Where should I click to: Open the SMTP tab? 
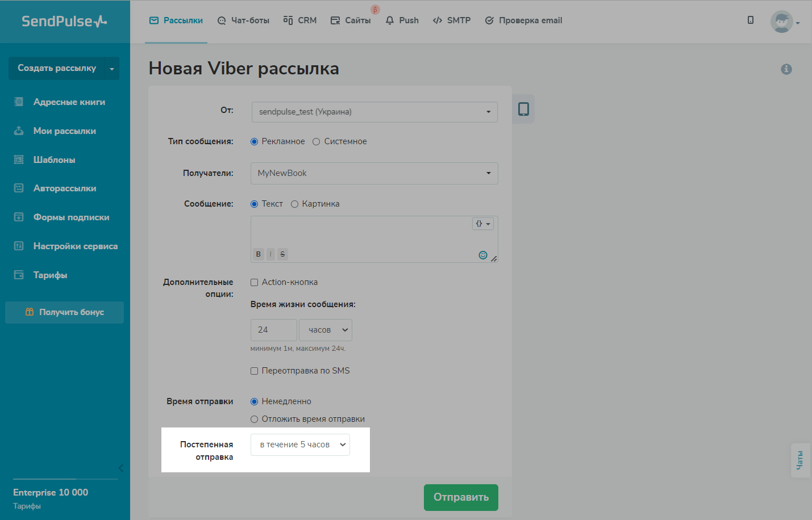pyautogui.click(x=452, y=20)
